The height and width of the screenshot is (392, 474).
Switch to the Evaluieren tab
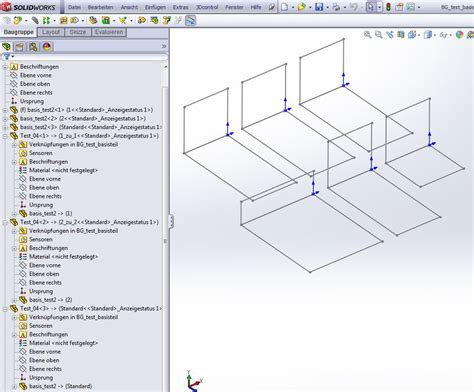109,32
